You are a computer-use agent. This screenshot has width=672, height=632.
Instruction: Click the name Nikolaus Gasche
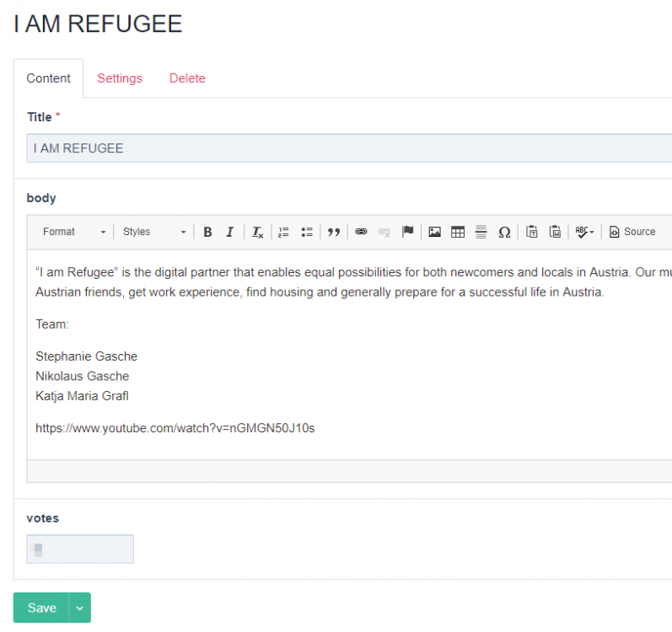coord(83,376)
